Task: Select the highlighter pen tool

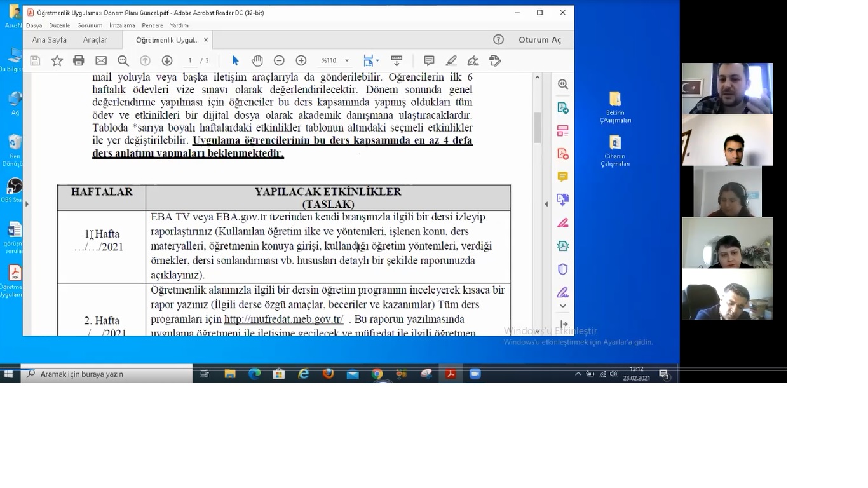Action: click(x=451, y=60)
